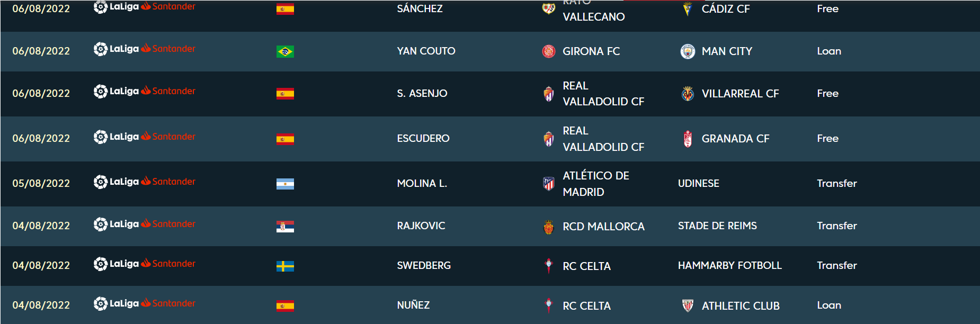Screen dimensions: 980x324
Task: Open player name S. ASENJO
Action: point(422,93)
